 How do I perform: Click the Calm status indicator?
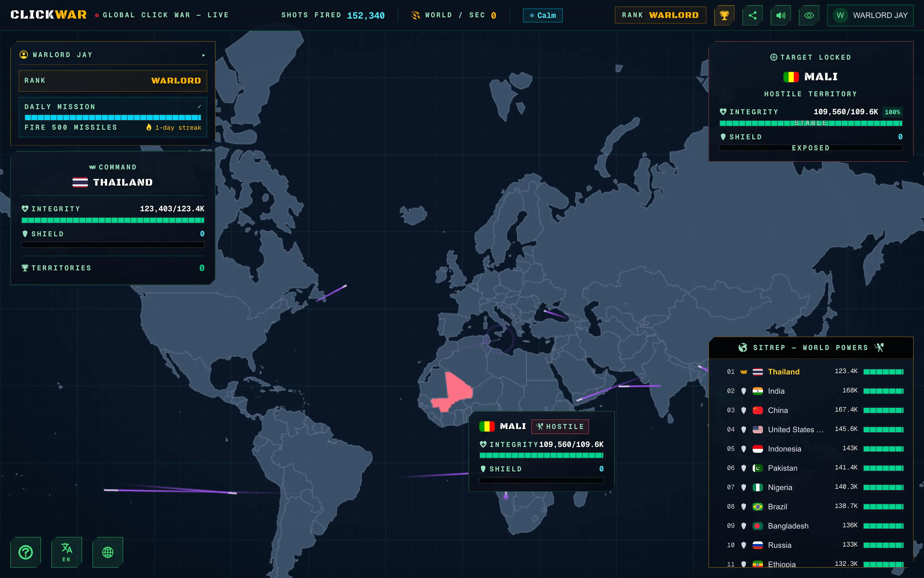543,15
